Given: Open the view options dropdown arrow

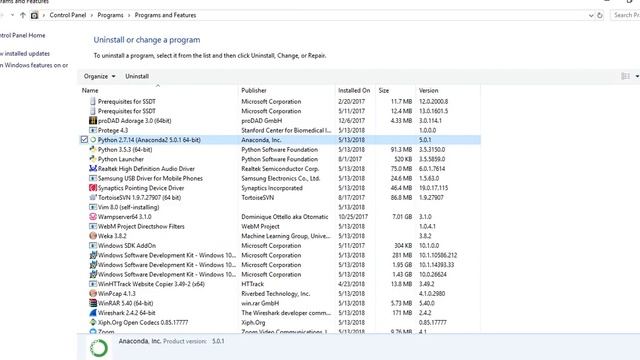Looking at the screenshot, I should click(637, 76).
